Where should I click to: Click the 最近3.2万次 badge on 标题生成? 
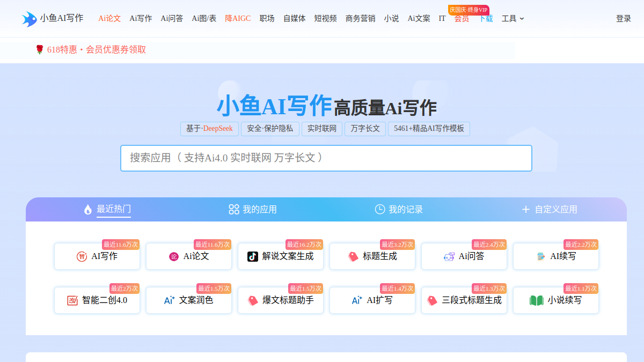[398, 245]
